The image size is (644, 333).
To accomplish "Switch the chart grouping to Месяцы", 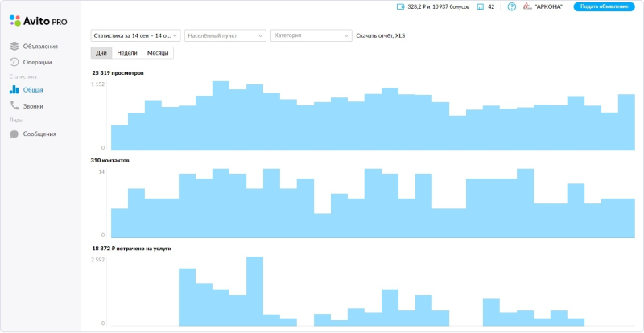I will tap(158, 53).
